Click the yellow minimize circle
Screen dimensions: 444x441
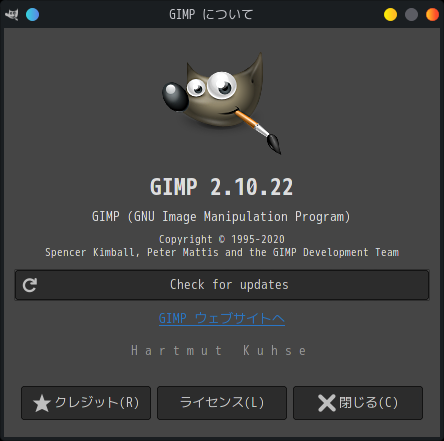pos(390,15)
